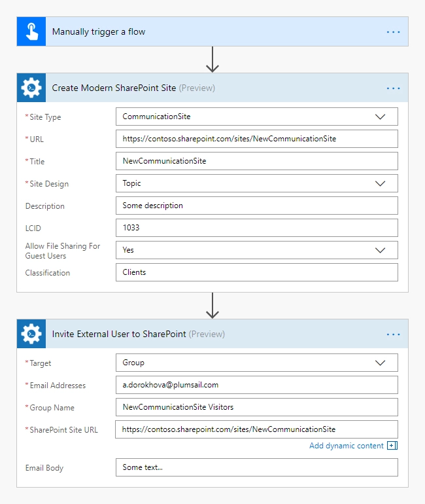Click the LCID field containing 1033
The width and height of the screenshot is (425, 504).
257,228
